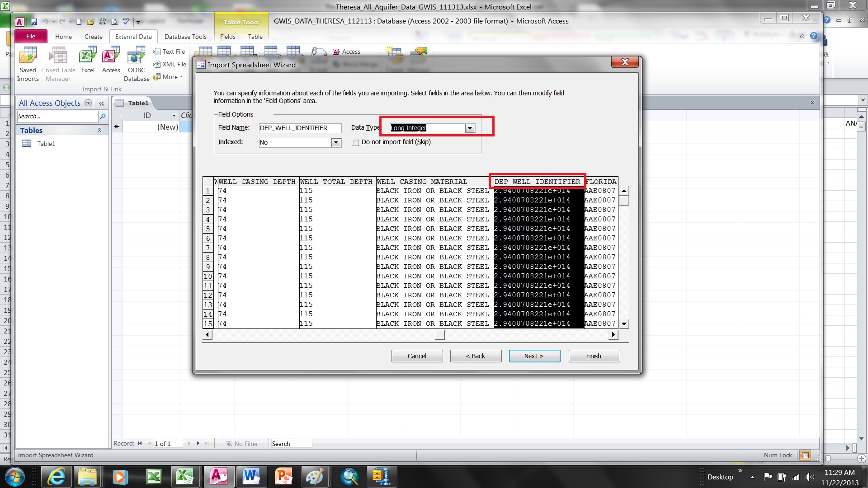Open the Data Type dropdown
868x488 pixels.
point(470,128)
